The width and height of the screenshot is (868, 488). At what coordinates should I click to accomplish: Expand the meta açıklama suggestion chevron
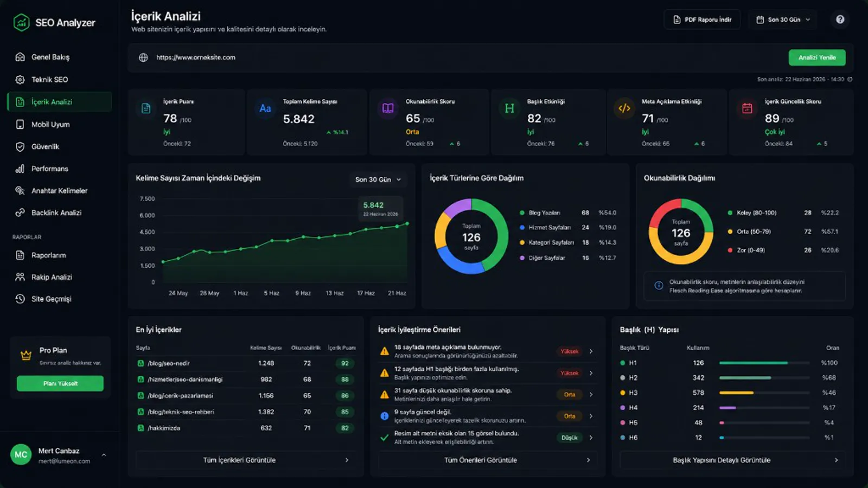point(591,351)
